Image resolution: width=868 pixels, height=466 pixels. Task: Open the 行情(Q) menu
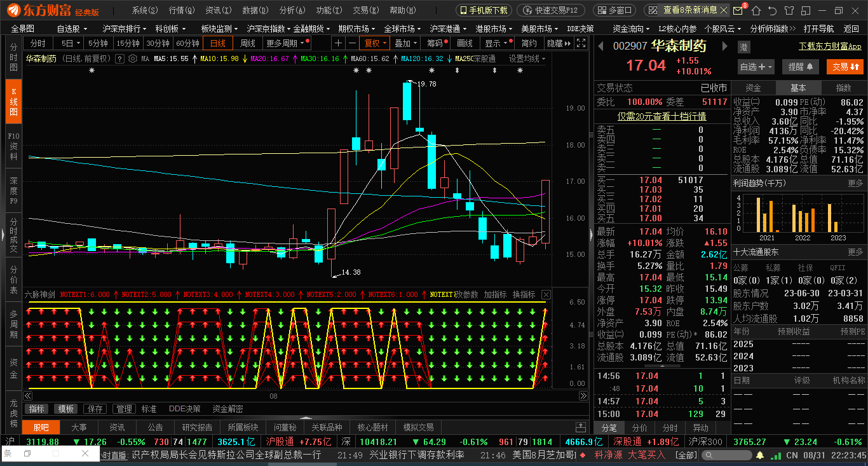tap(182, 10)
